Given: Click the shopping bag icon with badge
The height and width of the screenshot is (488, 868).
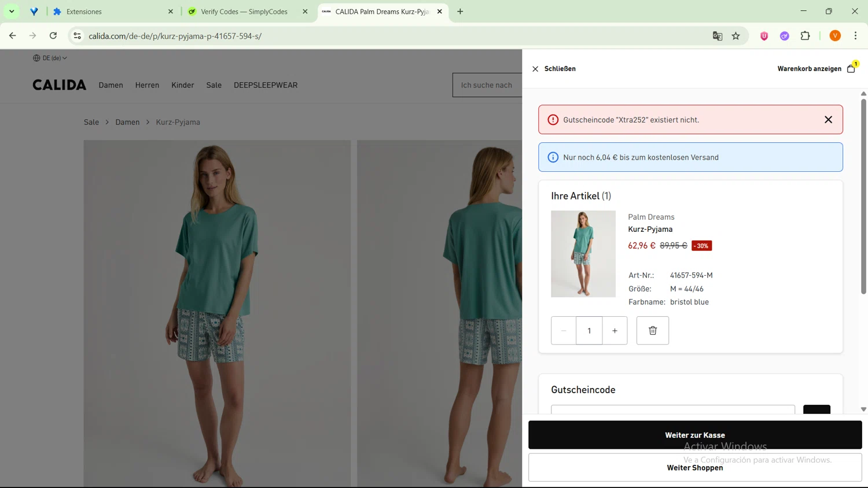Looking at the screenshot, I should click(851, 68).
